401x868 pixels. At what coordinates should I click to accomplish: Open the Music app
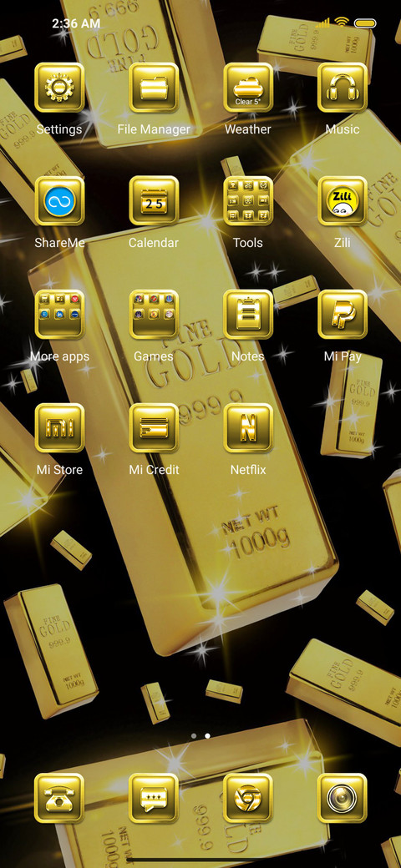[x=343, y=88]
